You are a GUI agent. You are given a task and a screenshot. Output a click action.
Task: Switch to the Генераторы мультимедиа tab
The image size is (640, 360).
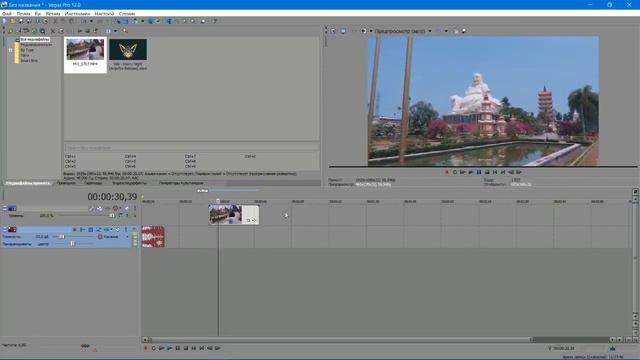(x=181, y=183)
